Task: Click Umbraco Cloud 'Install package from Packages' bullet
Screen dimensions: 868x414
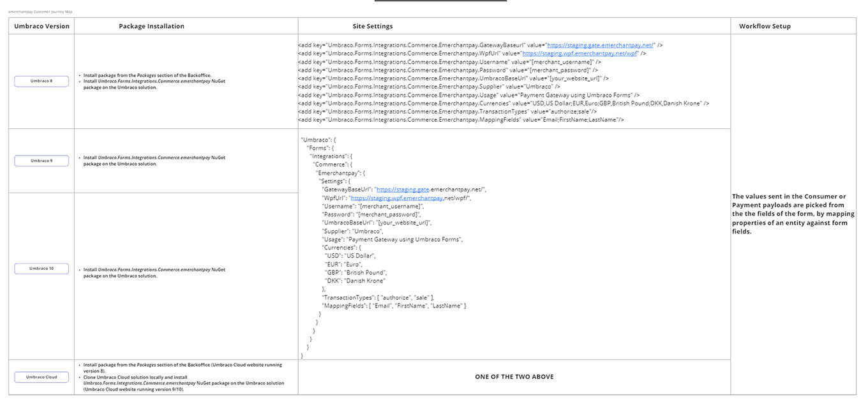Action: click(182, 367)
